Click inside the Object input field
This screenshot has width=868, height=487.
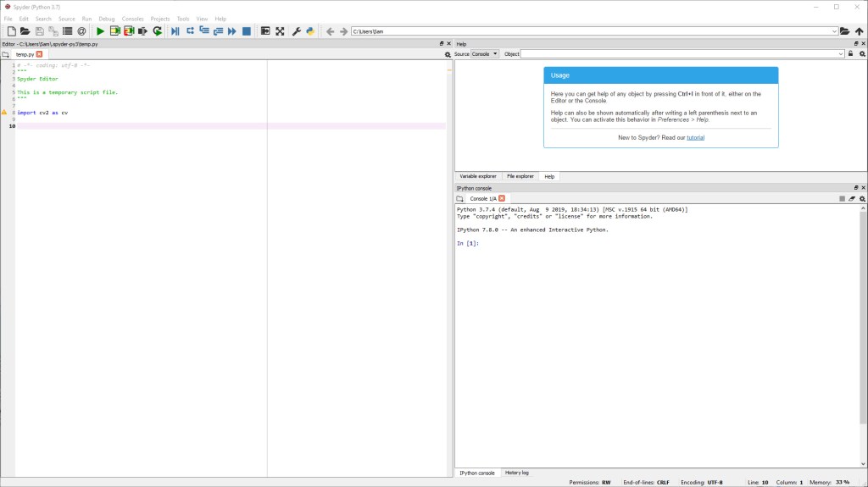(678, 54)
